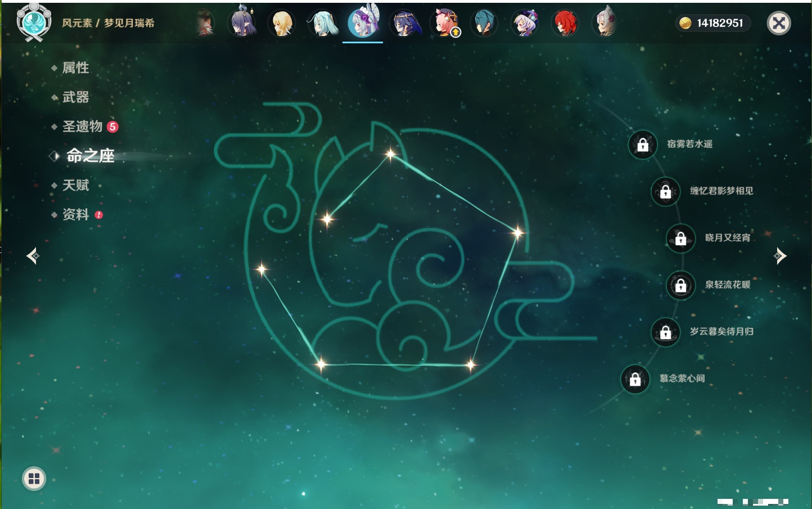The width and height of the screenshot is (812, 509).
Task: Click the character title 风元素 / 梦见月瑞希
Action: [x=108, y=23]
